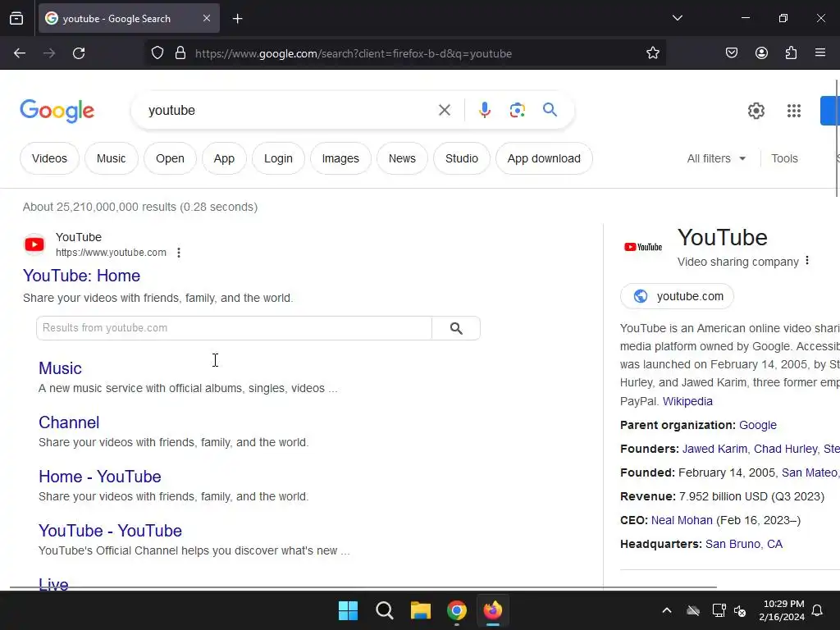840x630 pixels.
Task: Select the App download filter chip
Action: tap(544, 158)
